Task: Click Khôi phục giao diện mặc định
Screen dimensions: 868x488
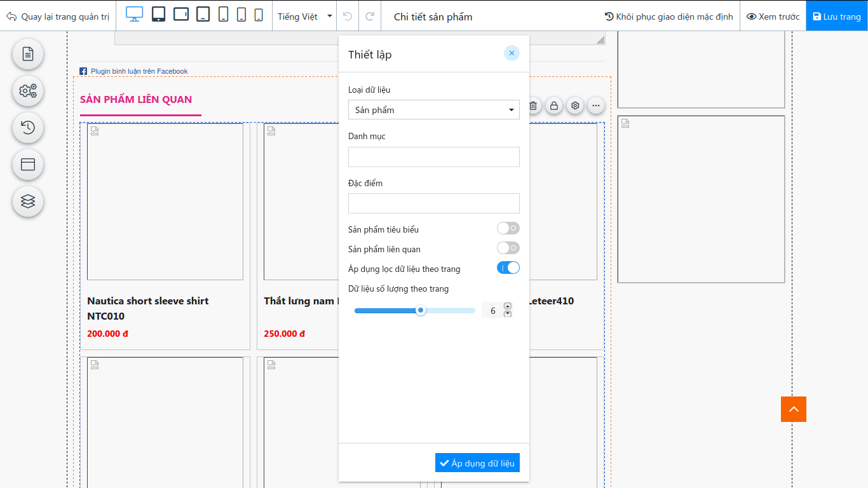Action: [x=668, y=17]
